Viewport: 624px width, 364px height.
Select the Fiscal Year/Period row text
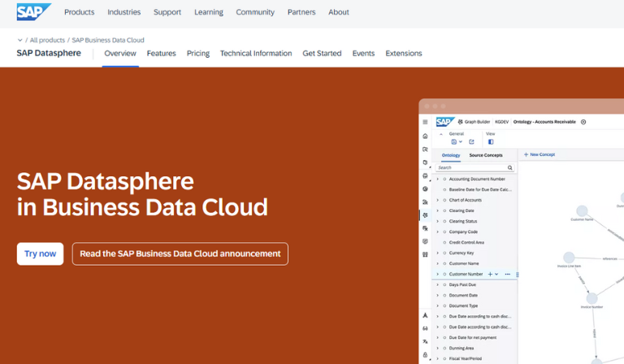466,358
